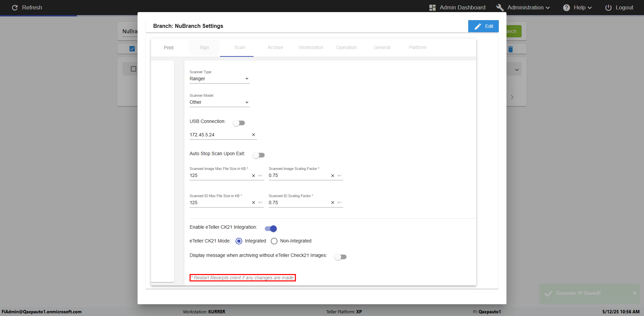Switch to the Archive tab
Viewport: 644px width, 316px height.
275,47
